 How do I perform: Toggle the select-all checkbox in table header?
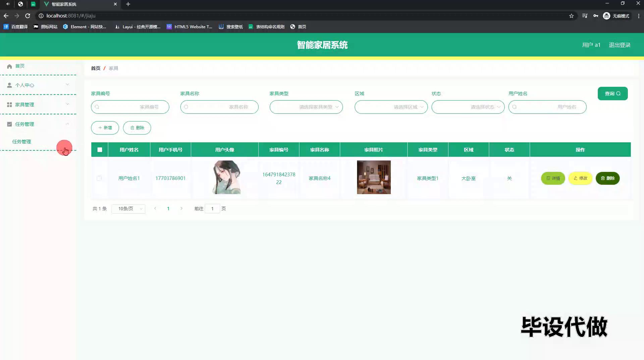[100, 150]
